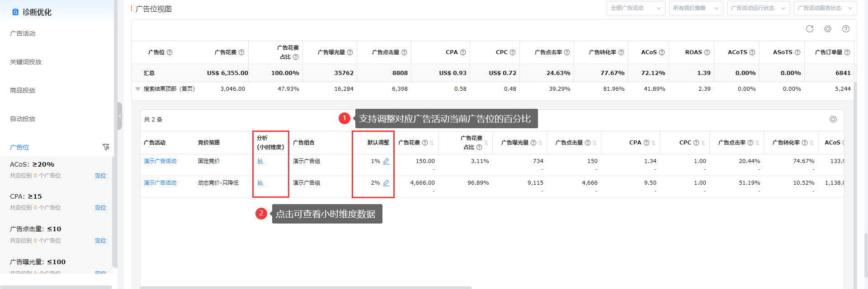Show help for ACoTS column
The width and height of the screenshot is (868, 289).
(x=752, y=52)
